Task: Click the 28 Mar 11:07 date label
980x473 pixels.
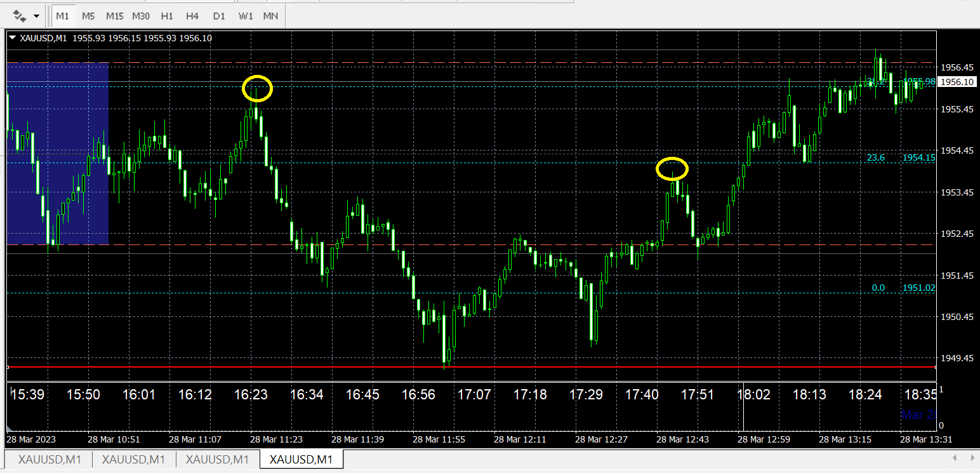Action: click(x=195, y=439)
